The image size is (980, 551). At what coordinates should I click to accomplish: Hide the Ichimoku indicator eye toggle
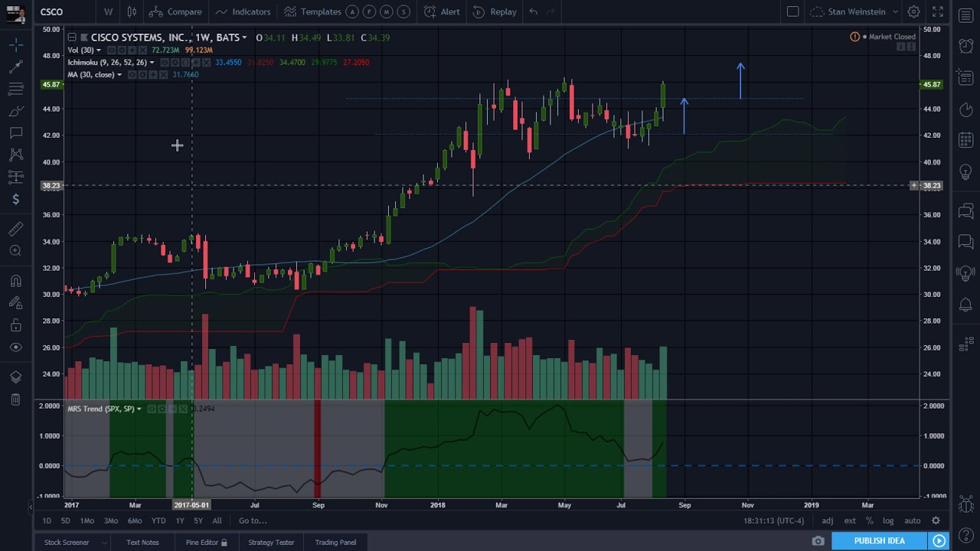(x=165, y=62)
